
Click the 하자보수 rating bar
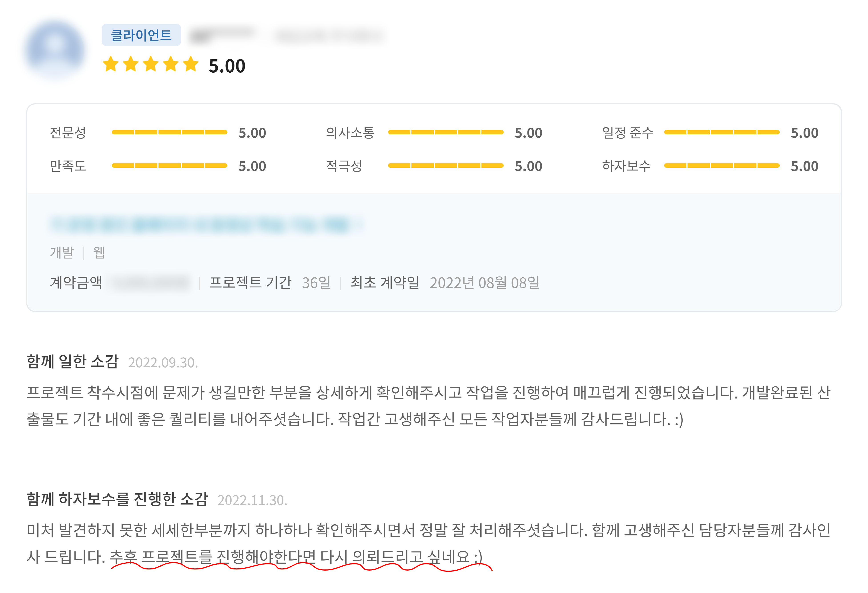(722, 165)
